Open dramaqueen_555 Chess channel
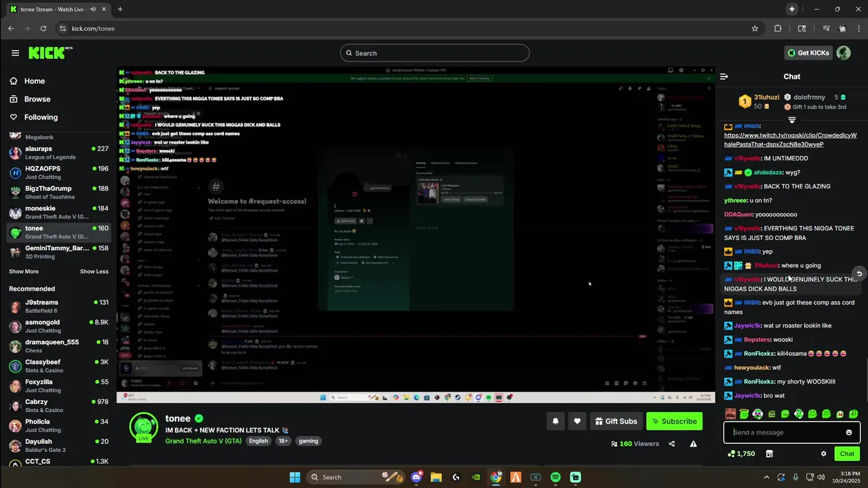This screenshot has width=868, height=488. (58, 346)
